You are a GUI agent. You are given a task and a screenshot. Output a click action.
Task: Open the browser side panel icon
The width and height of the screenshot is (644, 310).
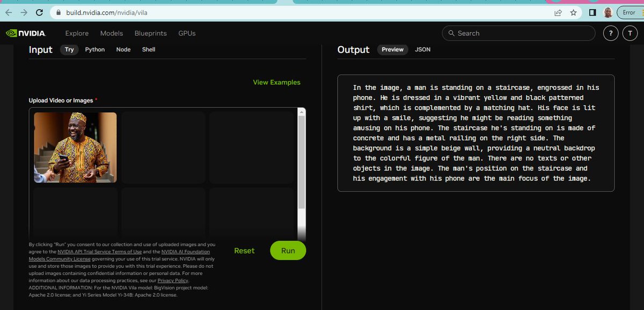592,12
